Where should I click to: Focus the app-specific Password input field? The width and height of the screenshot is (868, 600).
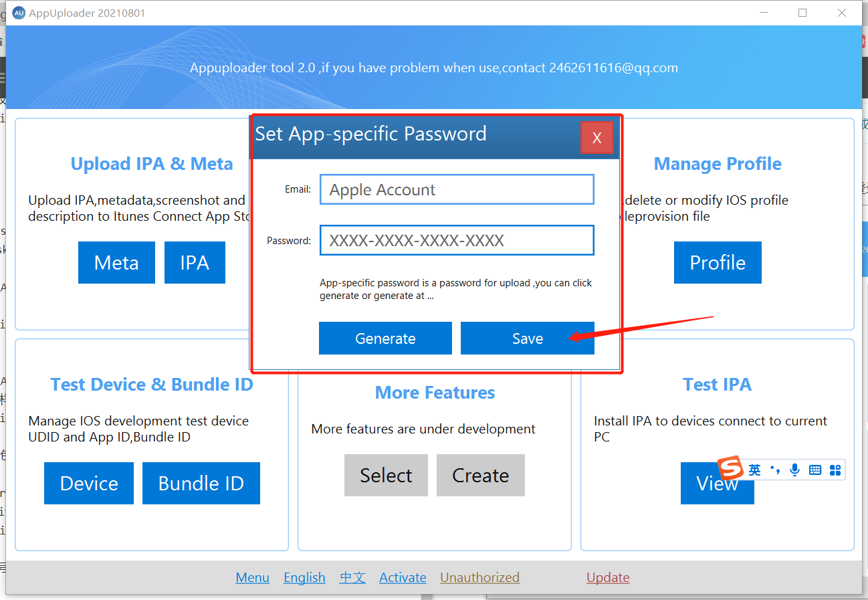coord(457,240)
